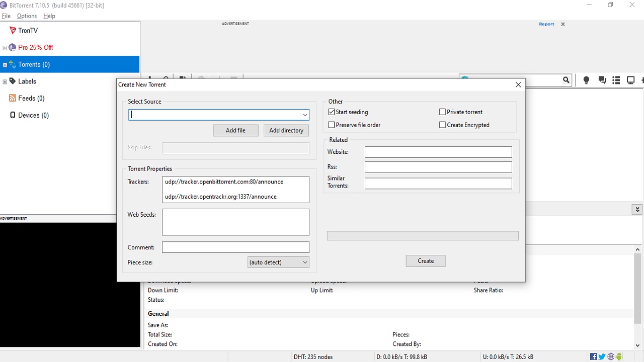The width and height of the screenshot is (644, 362).
Task: Uncheck Start seeding option
Action: point(332,112)
